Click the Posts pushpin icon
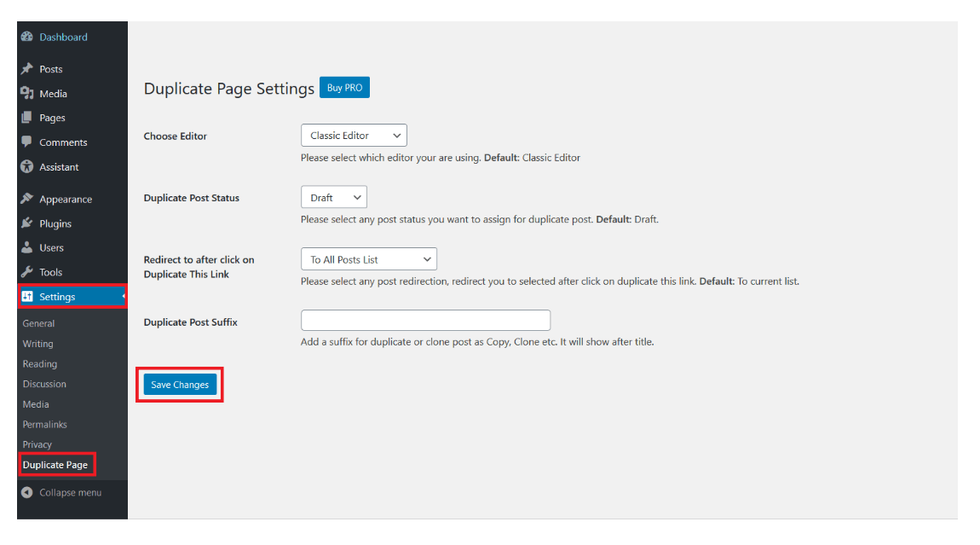 pos(26,69)
